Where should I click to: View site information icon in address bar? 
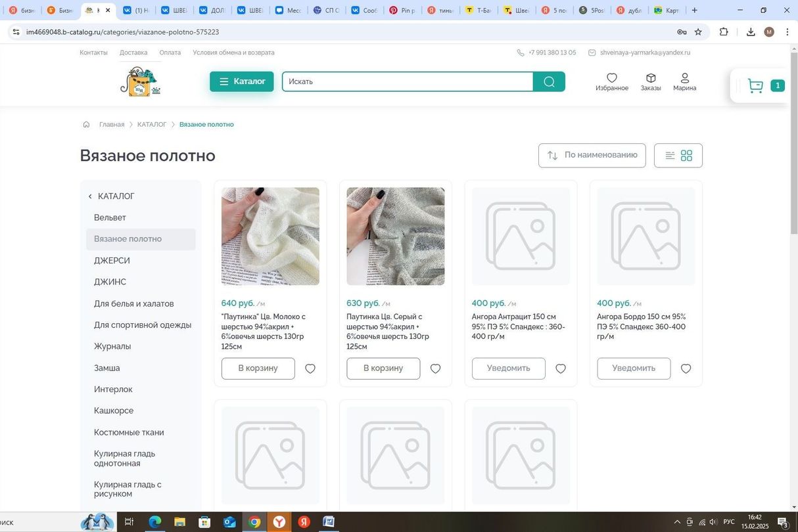click(x=16, y=32)
